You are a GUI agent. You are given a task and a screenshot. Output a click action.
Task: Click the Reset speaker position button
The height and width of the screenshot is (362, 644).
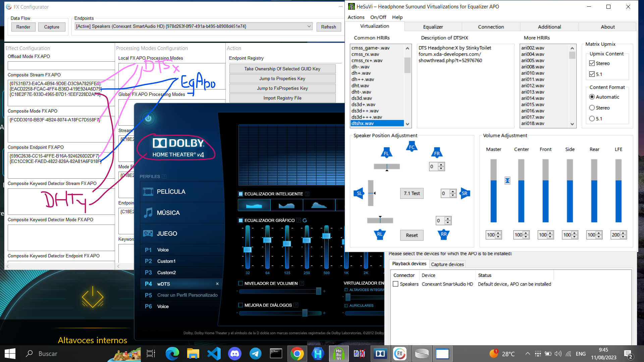tap(411, 235)
